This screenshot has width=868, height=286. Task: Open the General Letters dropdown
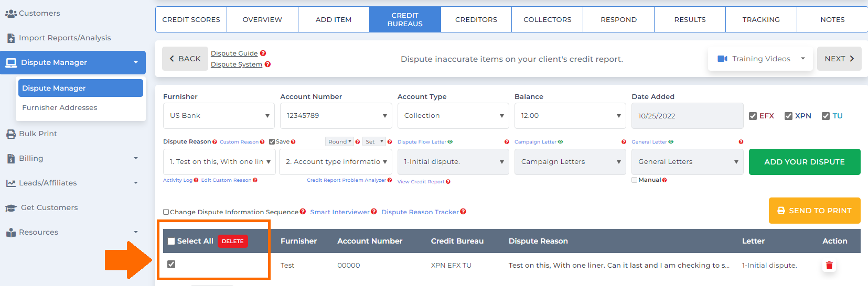[x=687, y=162]
